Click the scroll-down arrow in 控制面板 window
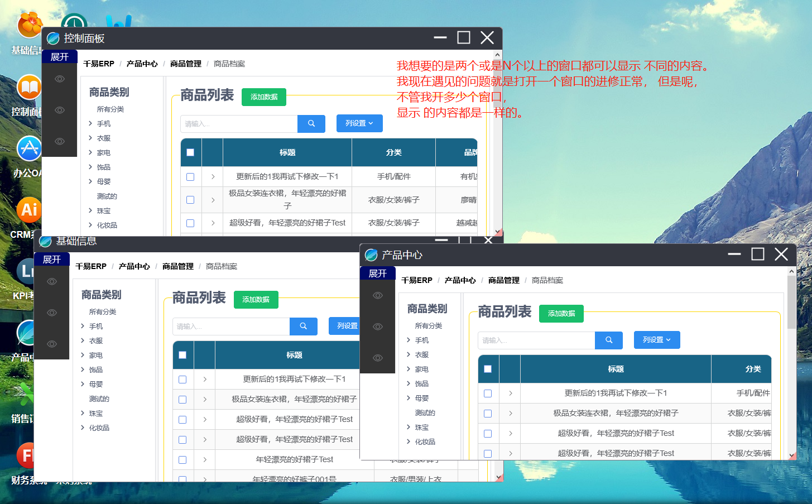812x504 pixels. point(498,231)
